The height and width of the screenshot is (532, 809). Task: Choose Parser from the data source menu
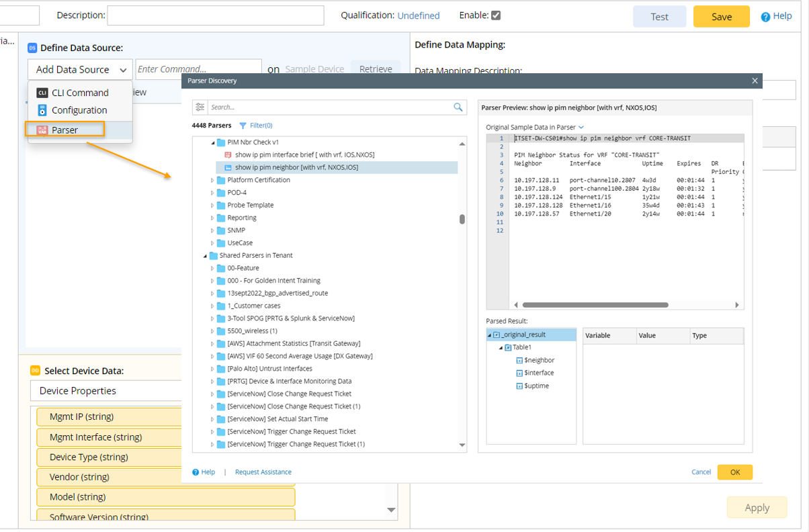65,130
